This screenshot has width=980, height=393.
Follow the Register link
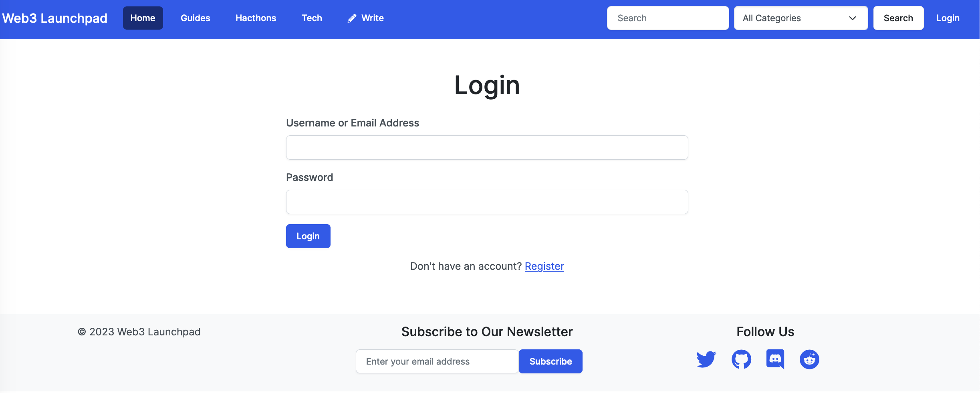pos(544,266)
